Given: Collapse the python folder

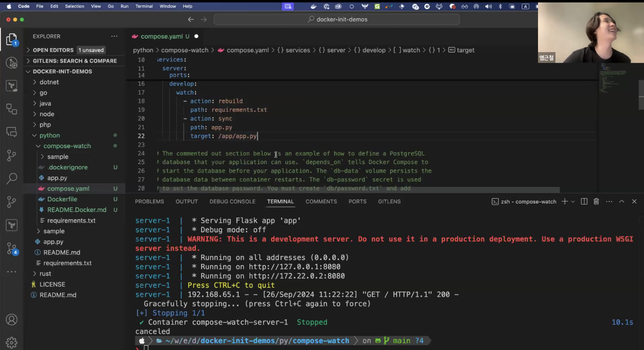Looking at the screenshot, I should pos(49,135).
